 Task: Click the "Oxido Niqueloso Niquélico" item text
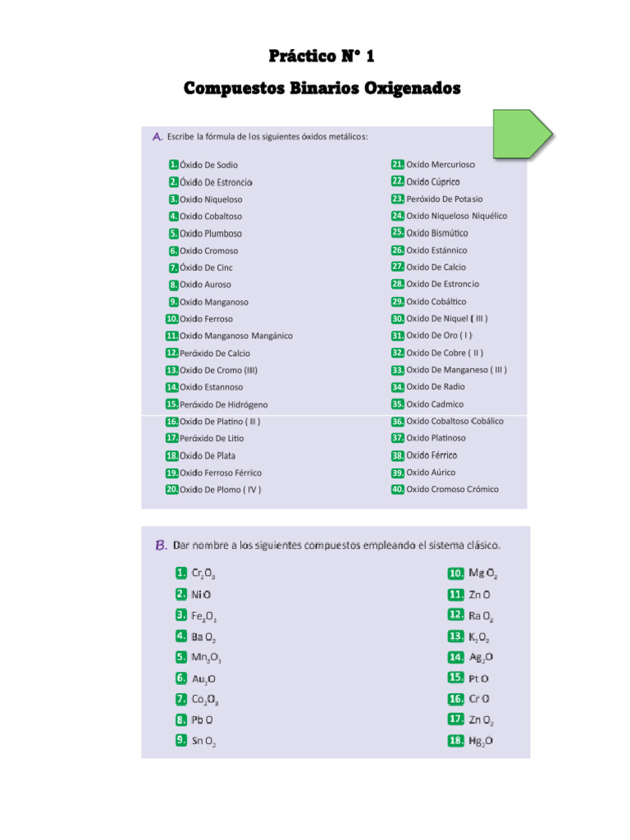[457, 216]
